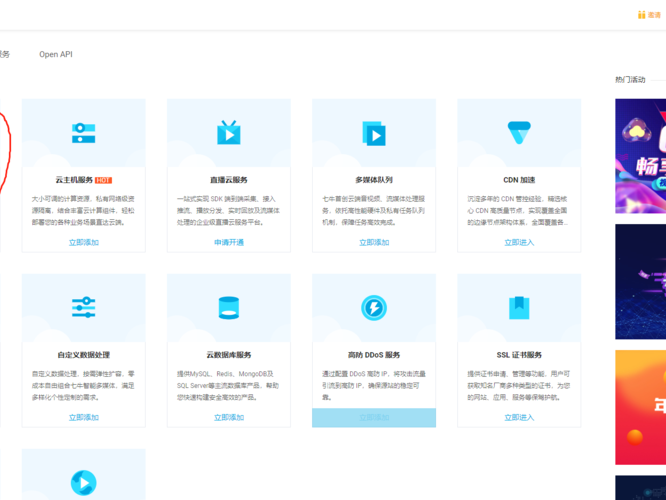Click the orange gift invite icon
666x500 pixels.
tap(641, 15)
